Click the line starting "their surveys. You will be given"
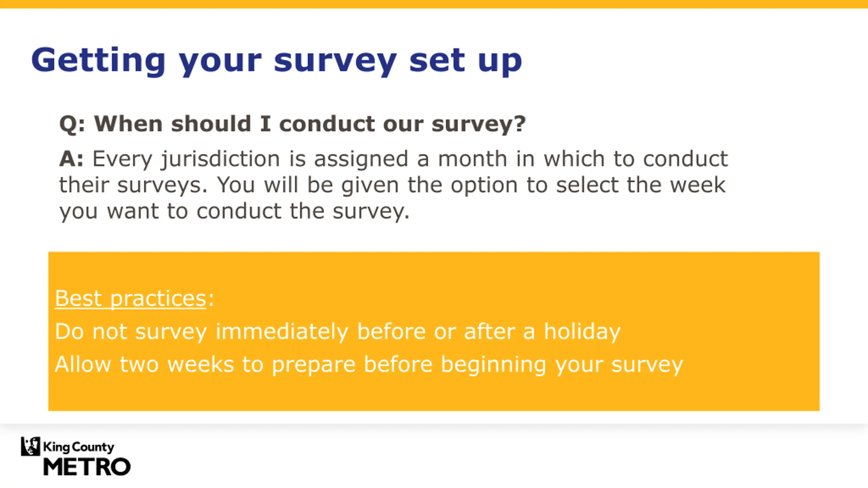Viewport: 868px width, 488px height. (392, 185)
